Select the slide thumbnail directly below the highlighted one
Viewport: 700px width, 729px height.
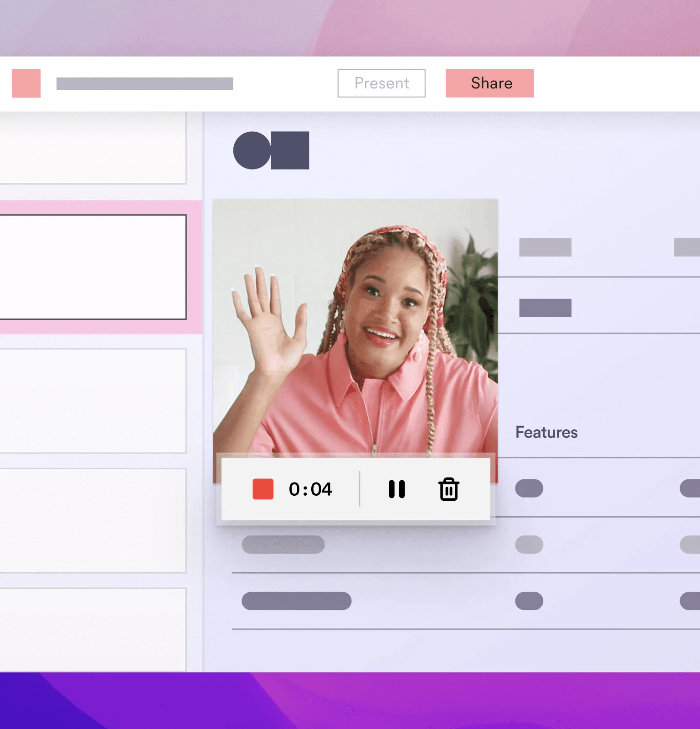93,401
